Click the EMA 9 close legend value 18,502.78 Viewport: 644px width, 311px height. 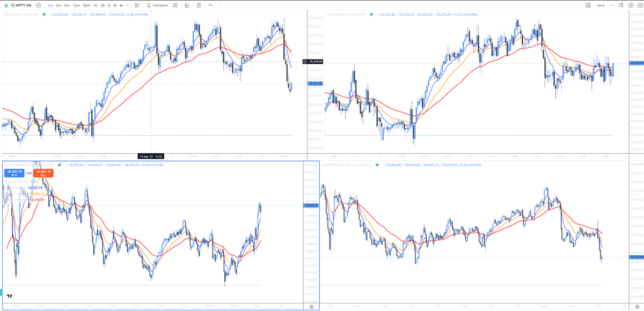(x=34, y=188)
